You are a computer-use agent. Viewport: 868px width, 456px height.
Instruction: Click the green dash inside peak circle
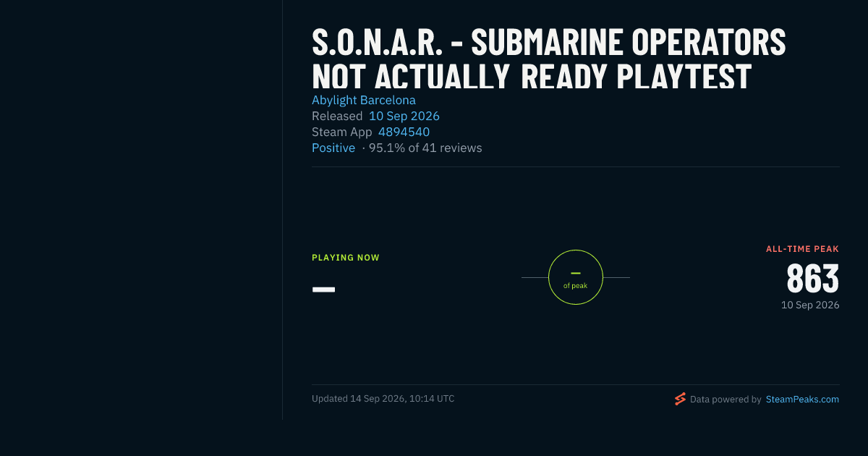click(x=576, y=273)
